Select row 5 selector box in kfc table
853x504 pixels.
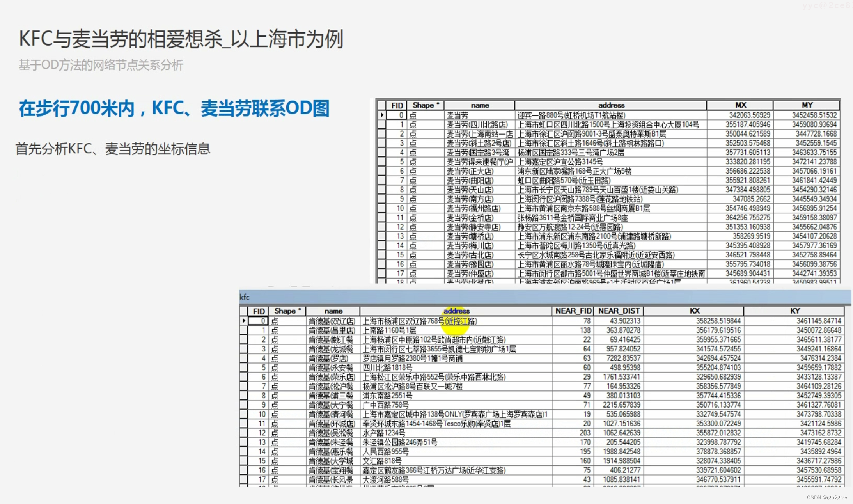244,367
